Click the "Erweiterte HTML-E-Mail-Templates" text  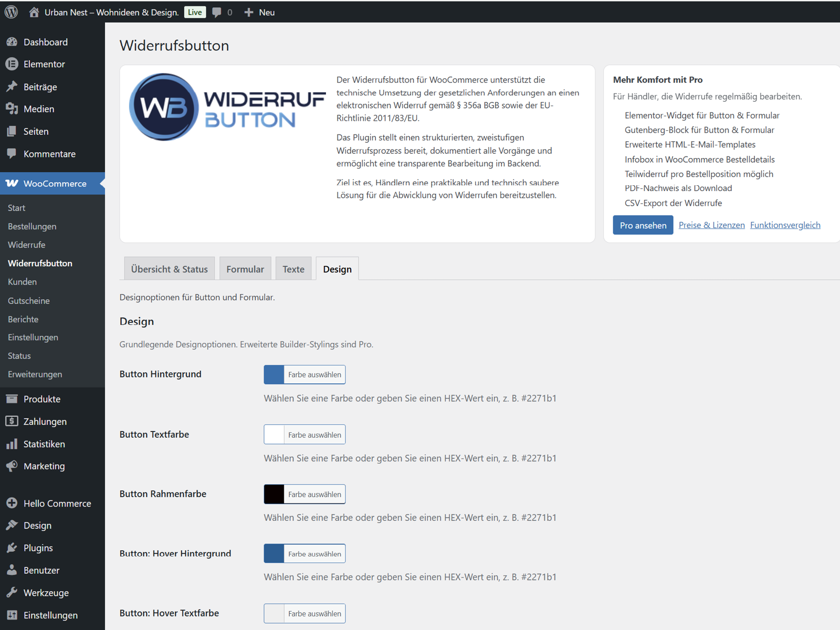click(x=690, y=144)
